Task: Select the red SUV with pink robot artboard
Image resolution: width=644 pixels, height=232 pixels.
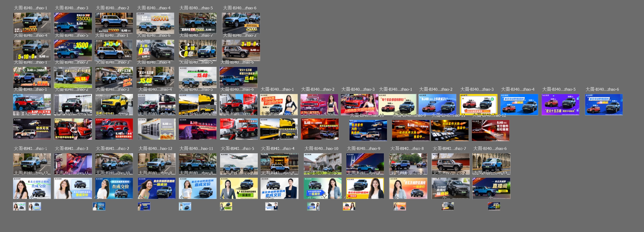Action: coord(73,164)
